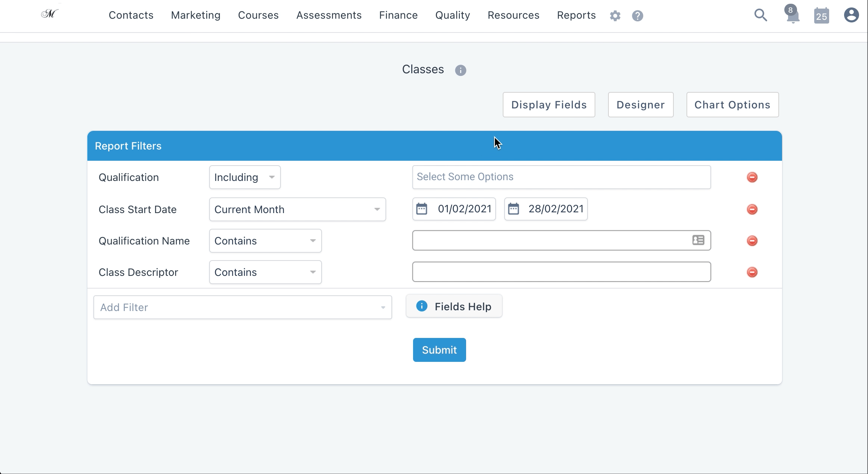Open the Marketing menu
Screen dimensions: 868x474
[196, 15]
